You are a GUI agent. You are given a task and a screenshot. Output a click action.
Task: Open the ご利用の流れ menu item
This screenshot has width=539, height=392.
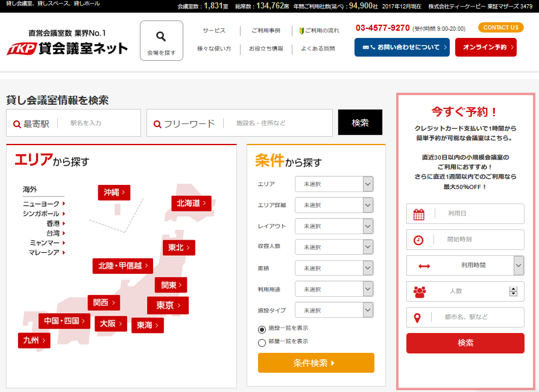click(322, 31)
